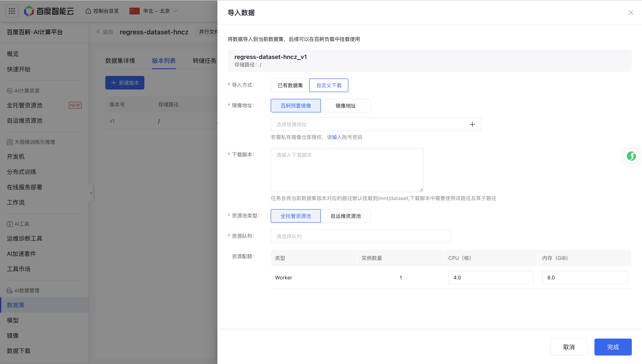Open version v1 details link
The width and height of the screenshot is (642, 364).
112,121
